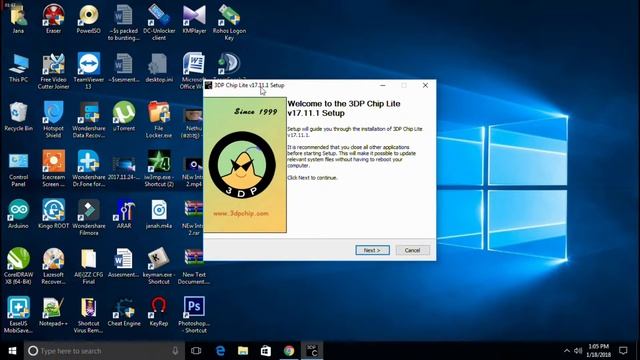
Task: Click the taskbar search box
Action: tap(104, 351)
